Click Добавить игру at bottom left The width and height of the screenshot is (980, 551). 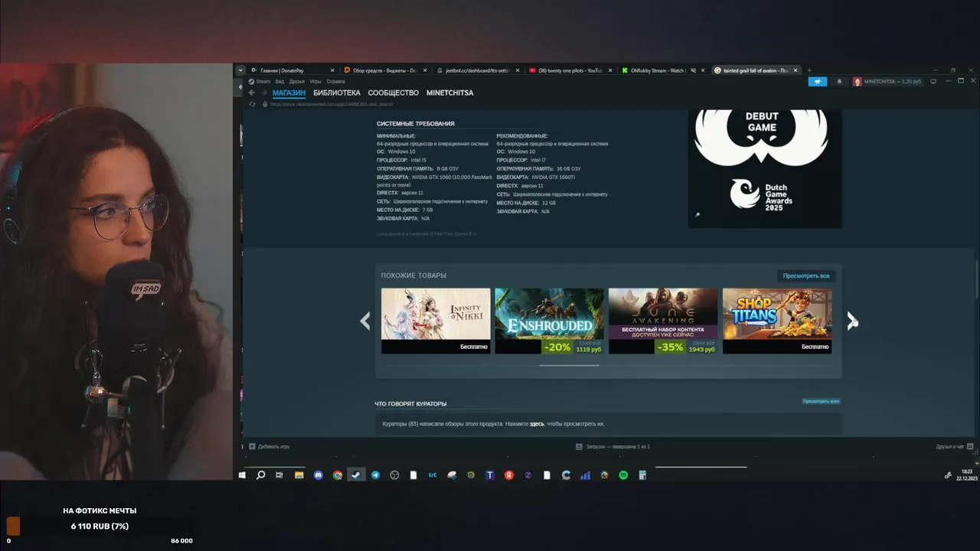point(269,446)
